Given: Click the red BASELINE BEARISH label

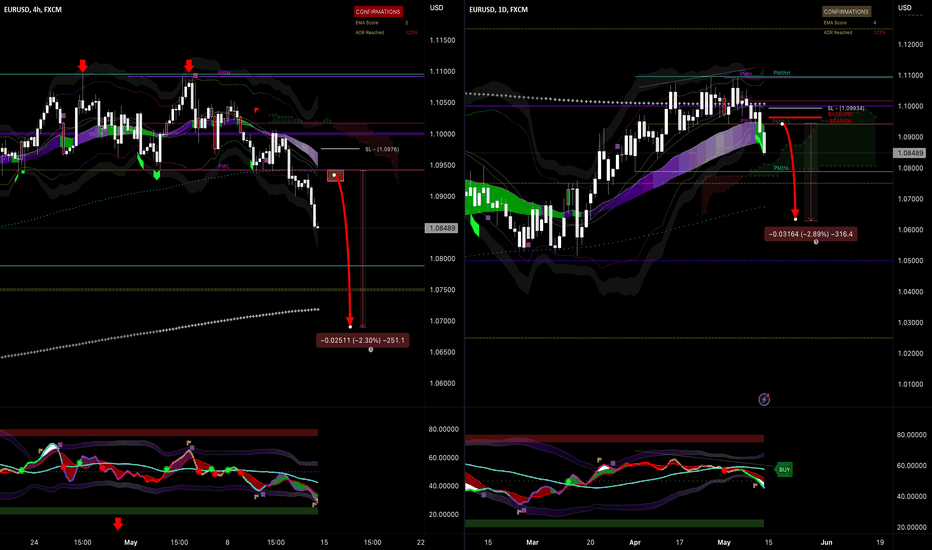Looking at the screenshot, I should click(x=840, y=117).
